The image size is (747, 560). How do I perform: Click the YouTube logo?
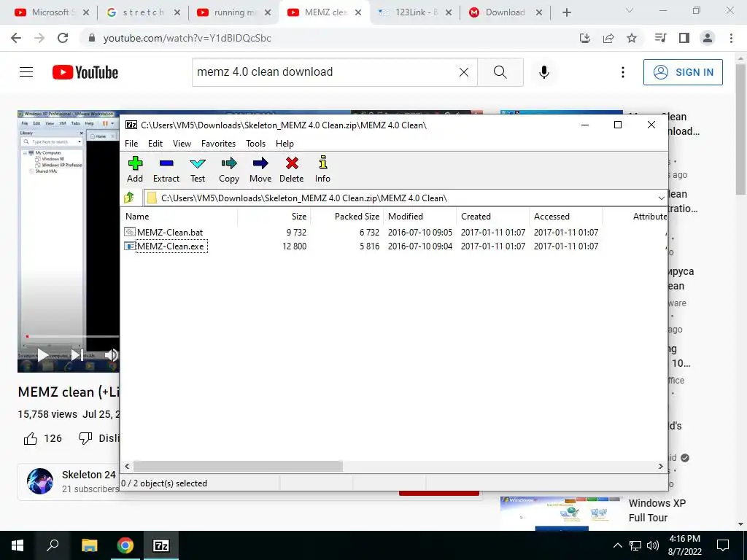point(85,72)
